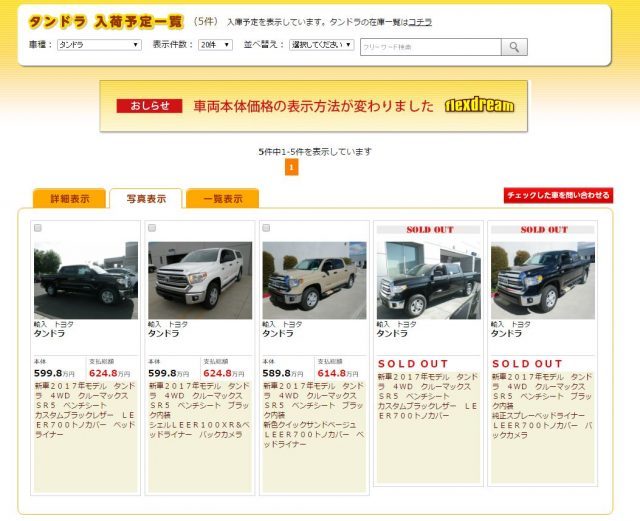Click 5件中1-5件を表示しています text
640x521 pixels.
315,152
